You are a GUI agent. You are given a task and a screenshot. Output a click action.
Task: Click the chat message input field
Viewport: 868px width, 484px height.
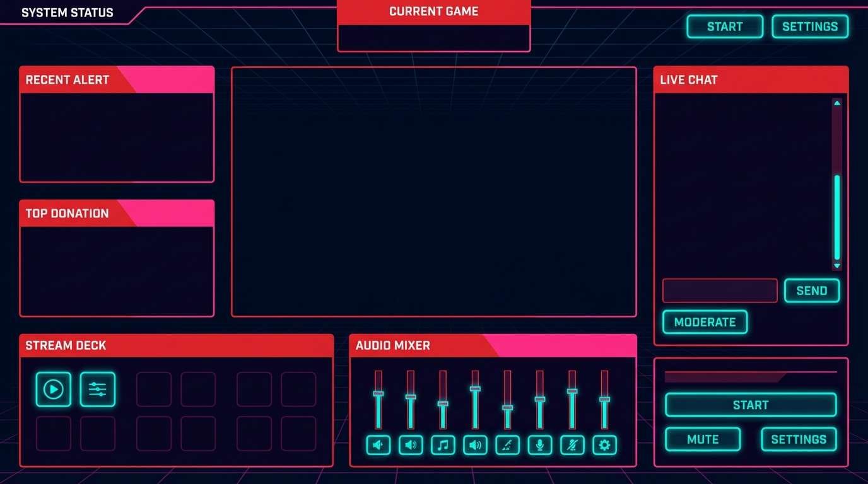pos(720,290)
